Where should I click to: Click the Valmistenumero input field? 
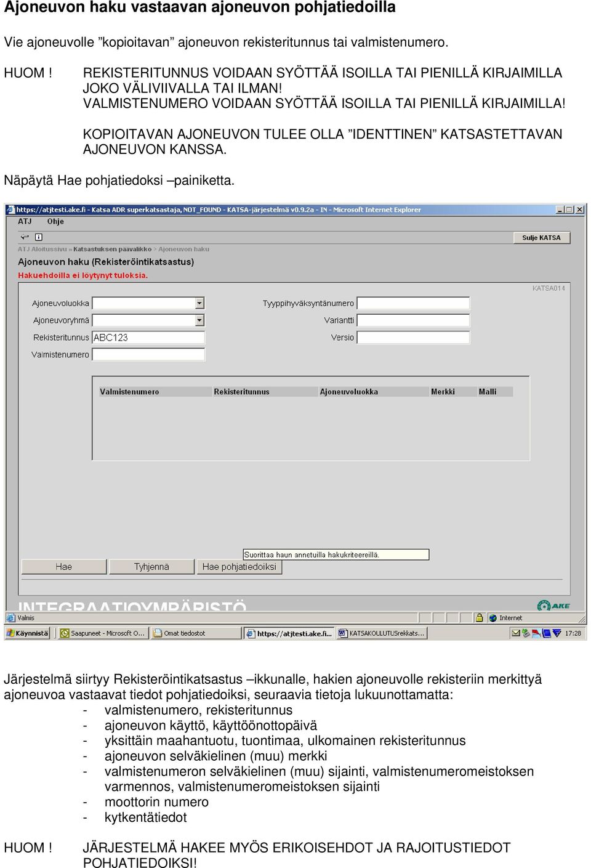(x=148, y=354)
